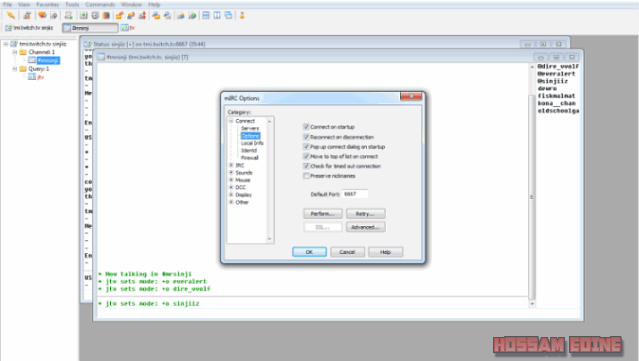Open the File menu
Screen dimensions: 639x361
(7, 4)
